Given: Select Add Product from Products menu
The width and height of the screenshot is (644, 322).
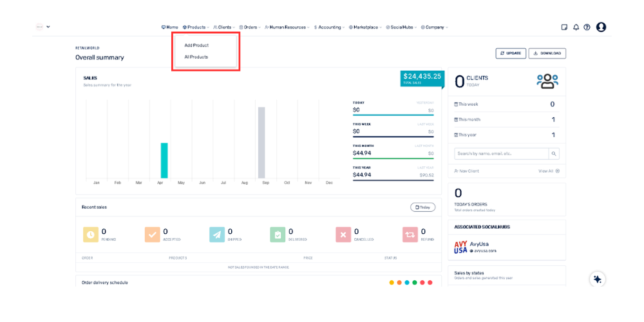Looking at the screenshot, I should [x=196, y=45].
